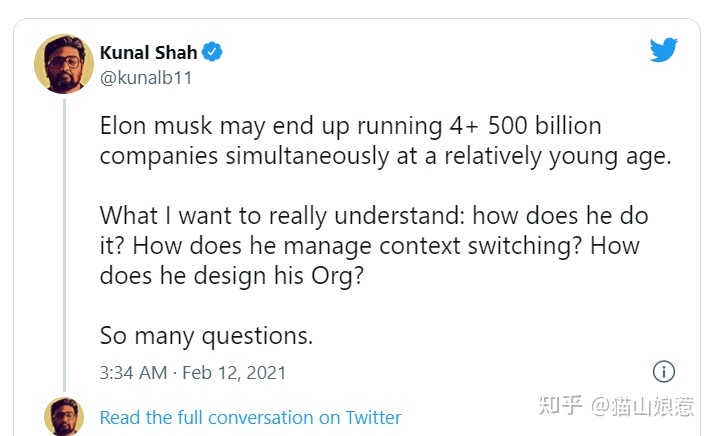The height and width of the screenshot is (436, 712).
Task: Click the blue verified badge
Action: [213, 52]
